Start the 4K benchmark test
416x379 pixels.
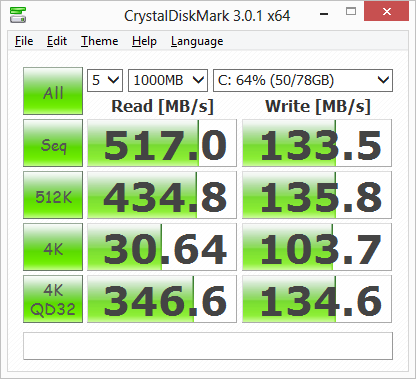pyautogui.click(x=53, y=247)
